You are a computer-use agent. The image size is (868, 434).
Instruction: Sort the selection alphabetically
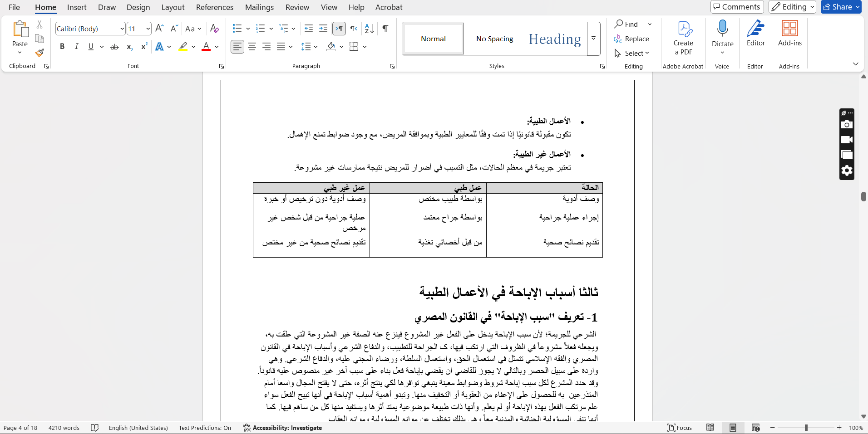[370, 29]
